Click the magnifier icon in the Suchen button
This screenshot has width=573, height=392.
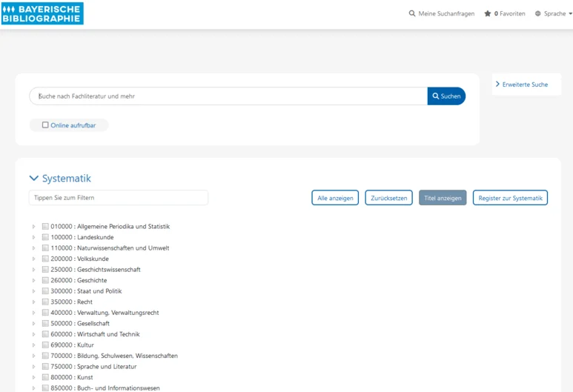click(x=436, y=96)
